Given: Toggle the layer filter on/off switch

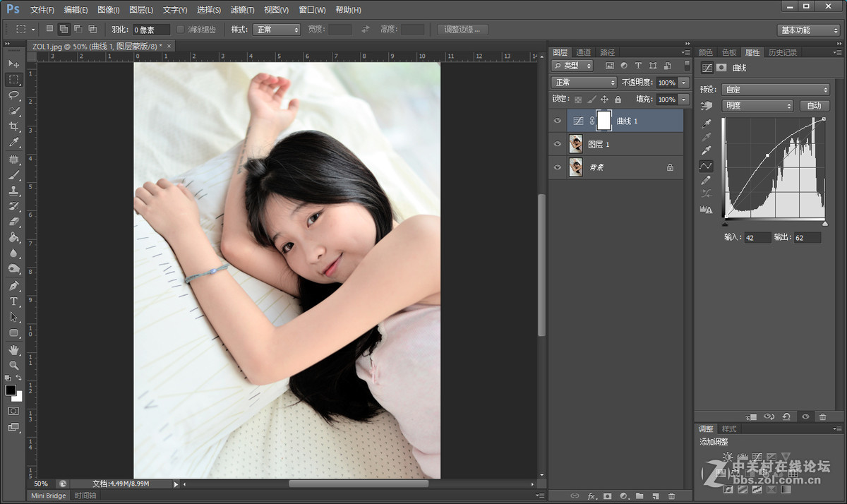Looking at the screenshot, I should point(687,66).
